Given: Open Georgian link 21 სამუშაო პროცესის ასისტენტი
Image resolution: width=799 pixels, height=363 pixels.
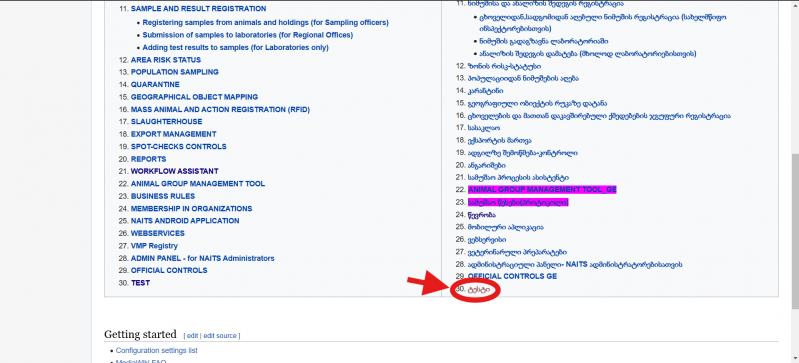Looking at the screenshot, I should [518, 177].
